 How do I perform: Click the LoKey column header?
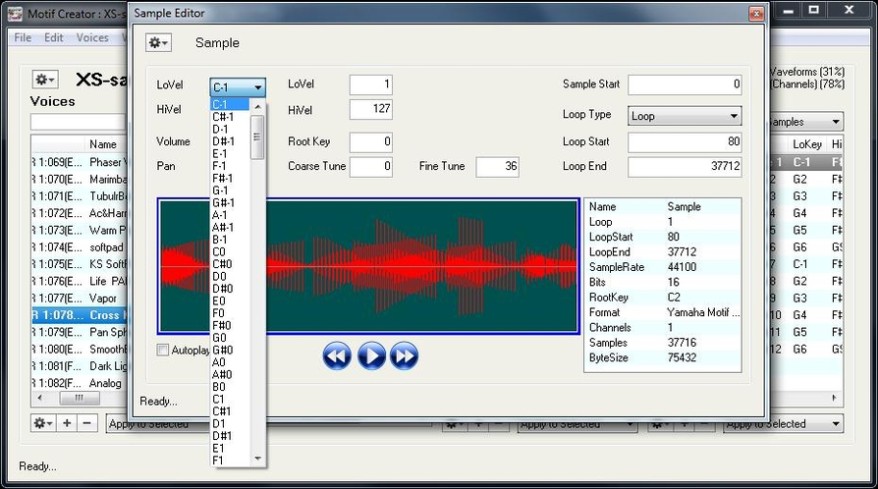coord(806,145)
